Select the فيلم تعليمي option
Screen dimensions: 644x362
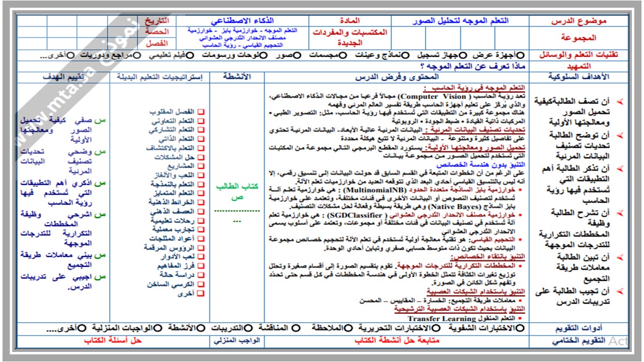pyautogui.click(x=189, y=55)
